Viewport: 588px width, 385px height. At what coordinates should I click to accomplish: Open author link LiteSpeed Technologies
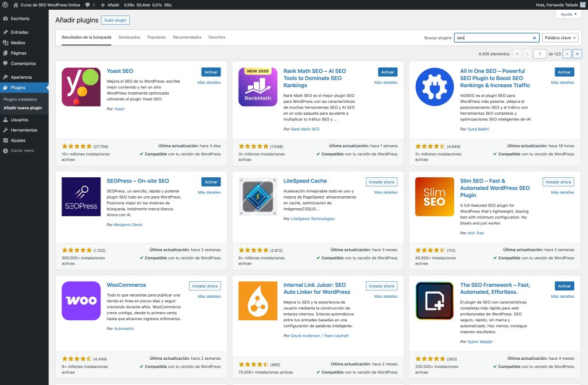click(313, 219)
